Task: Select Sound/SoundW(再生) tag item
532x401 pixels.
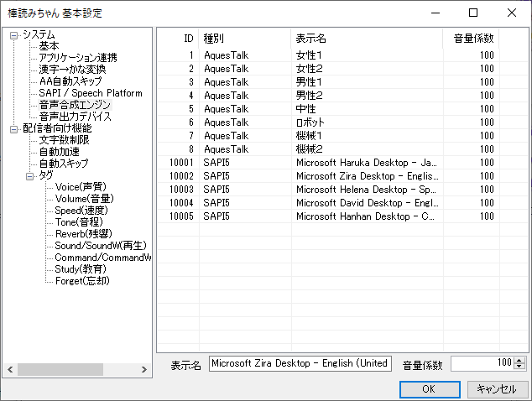Action: click(x=101, y=246)
